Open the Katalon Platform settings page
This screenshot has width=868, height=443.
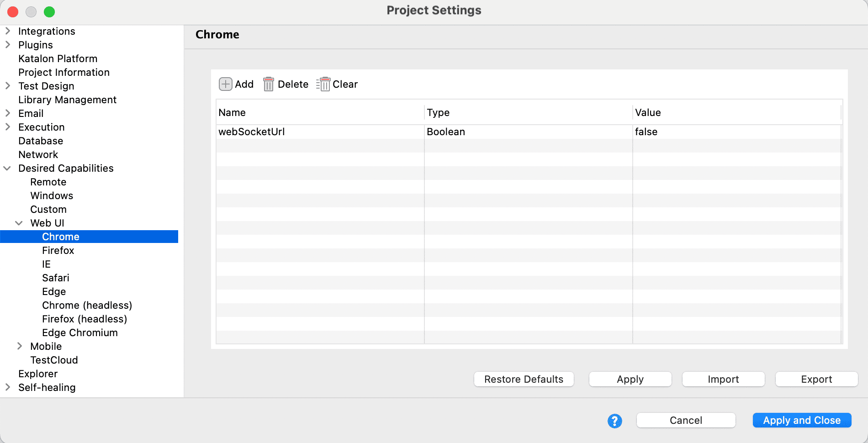58,59
